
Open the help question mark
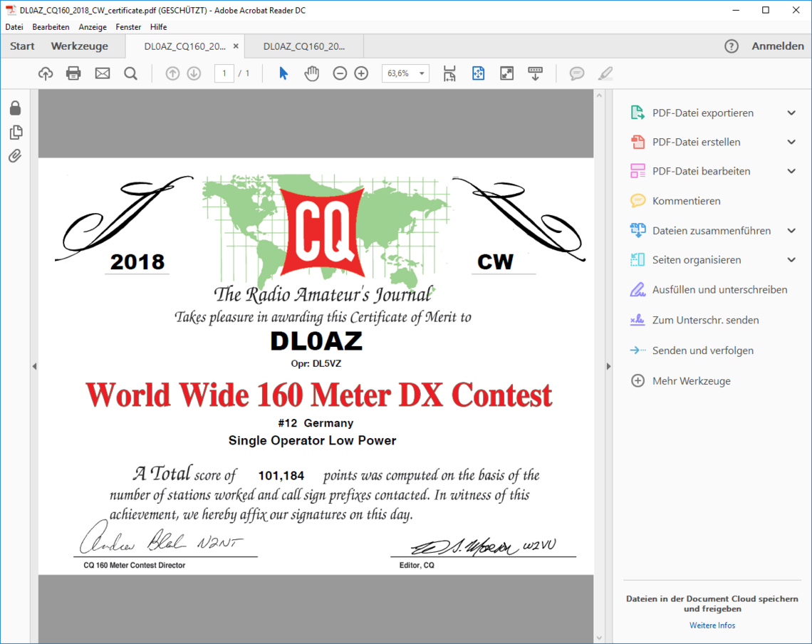pyautogui.click(x=732, y=46)
